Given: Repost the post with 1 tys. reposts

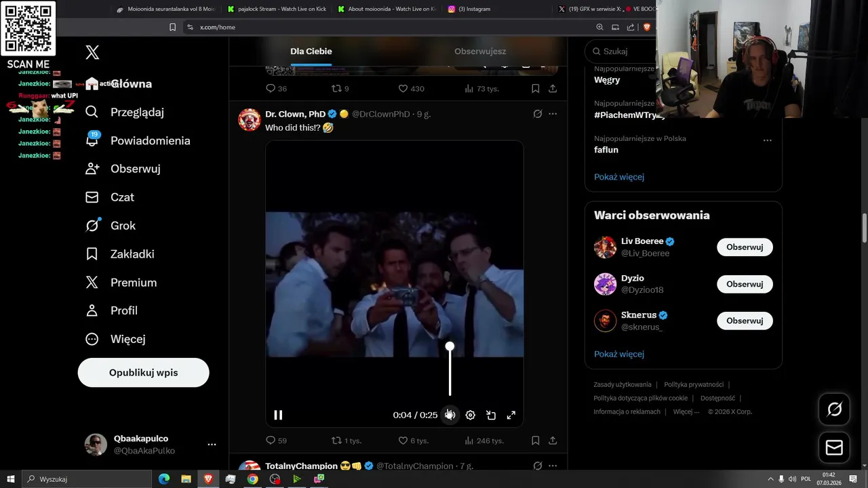Looking at the screenshot, I should coord(346,441).
